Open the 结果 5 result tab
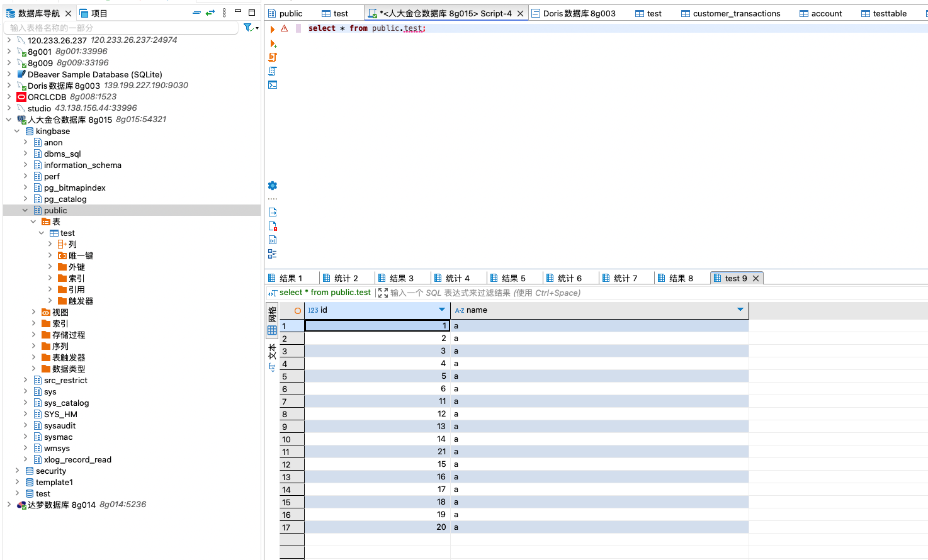This screenshot has width=928, height=560. pos(507,278)
